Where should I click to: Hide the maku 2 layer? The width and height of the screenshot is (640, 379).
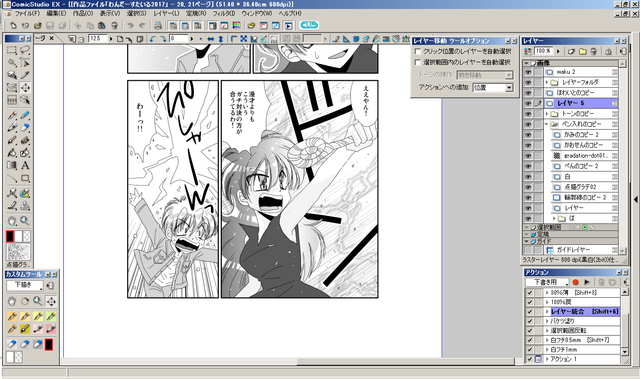pos(528,72)
